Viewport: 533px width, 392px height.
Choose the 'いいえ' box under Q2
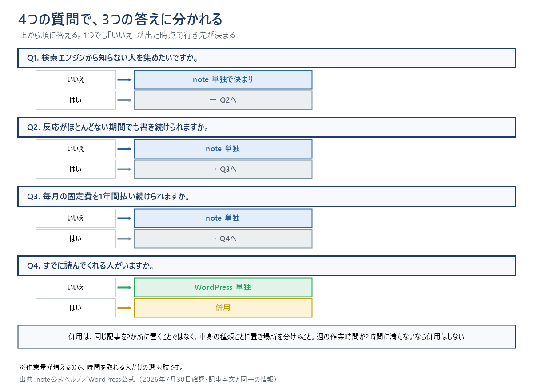(76, 149)
